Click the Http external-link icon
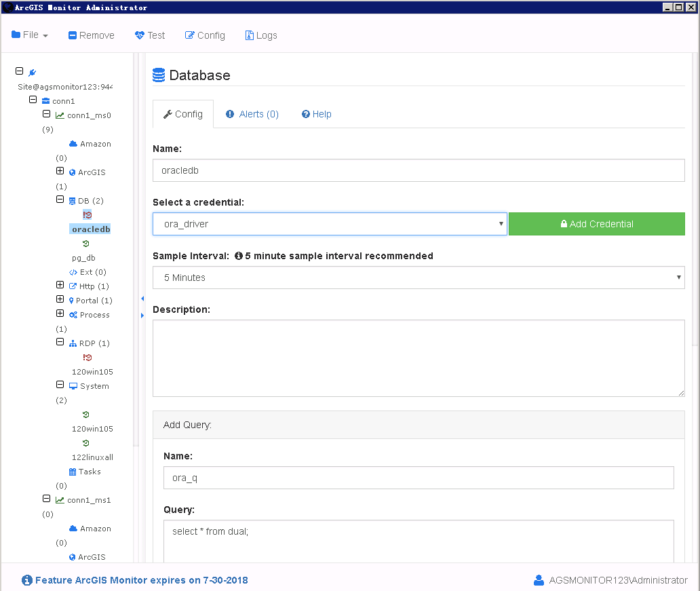 point(73,286)
